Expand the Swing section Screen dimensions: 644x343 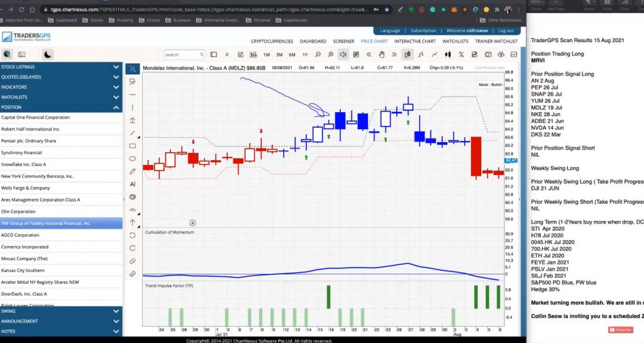coord(61,311)
